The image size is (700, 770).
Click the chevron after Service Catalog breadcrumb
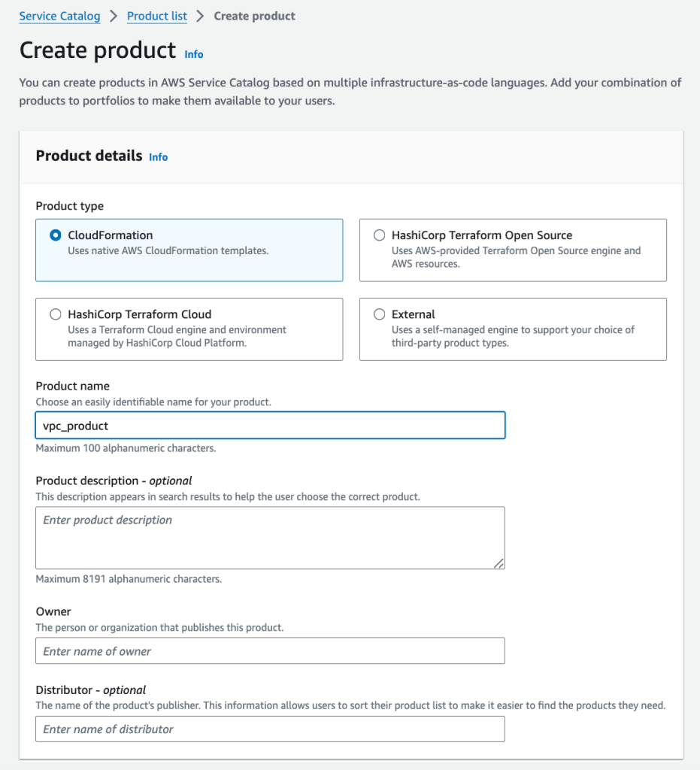(113, 16)
